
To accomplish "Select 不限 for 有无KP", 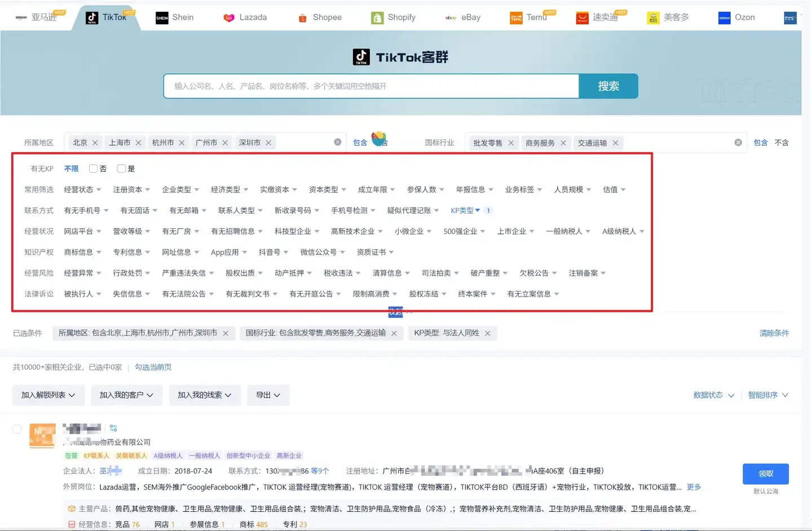I will pos(72,169).
